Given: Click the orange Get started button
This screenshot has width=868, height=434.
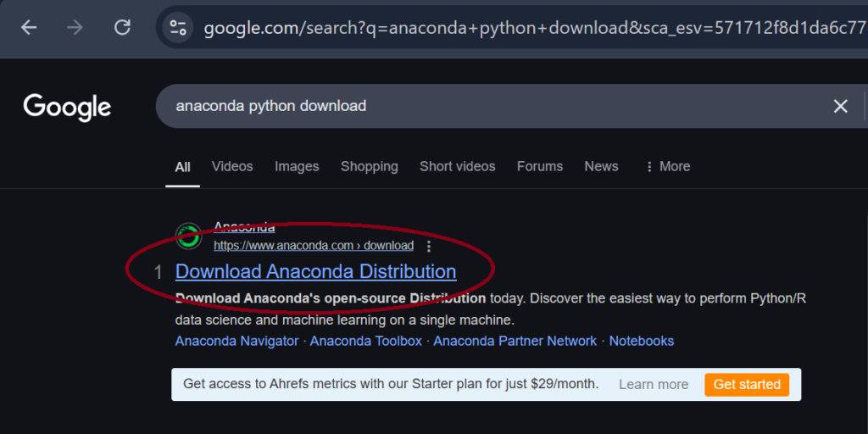Looking at the screenshot, I should point(747,385).
